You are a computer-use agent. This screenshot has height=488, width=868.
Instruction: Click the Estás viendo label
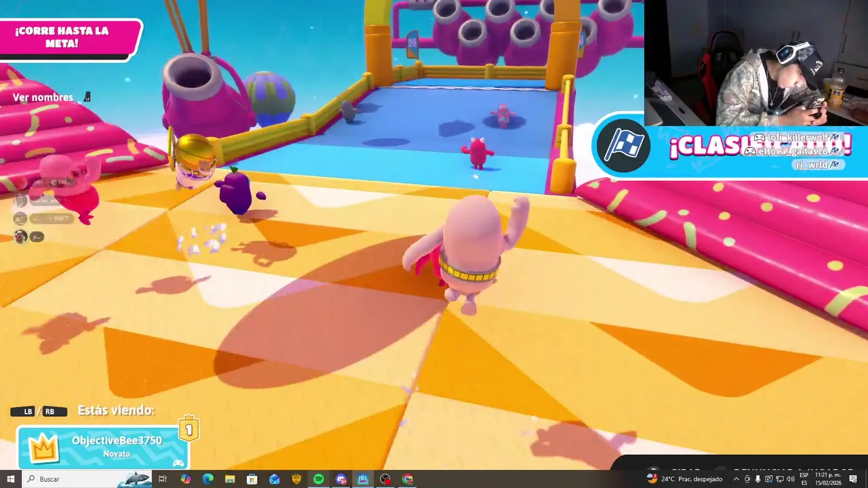(116, 410)
